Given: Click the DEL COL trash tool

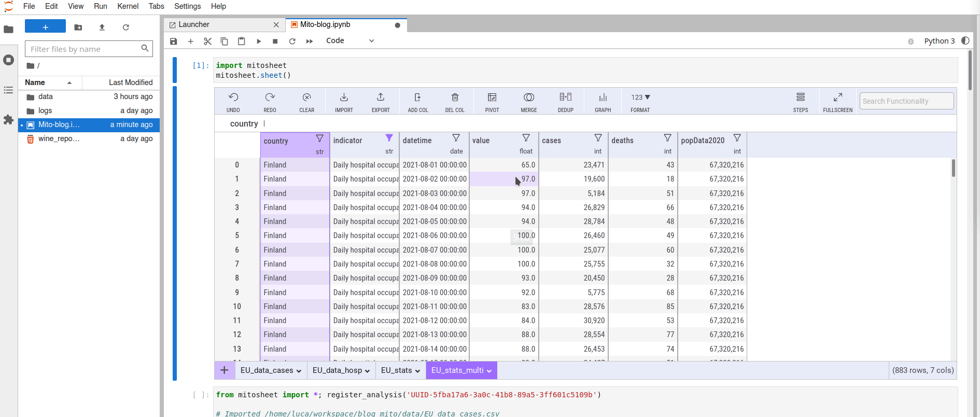Looking at the screenshot, I should click(x=455, y=102).
